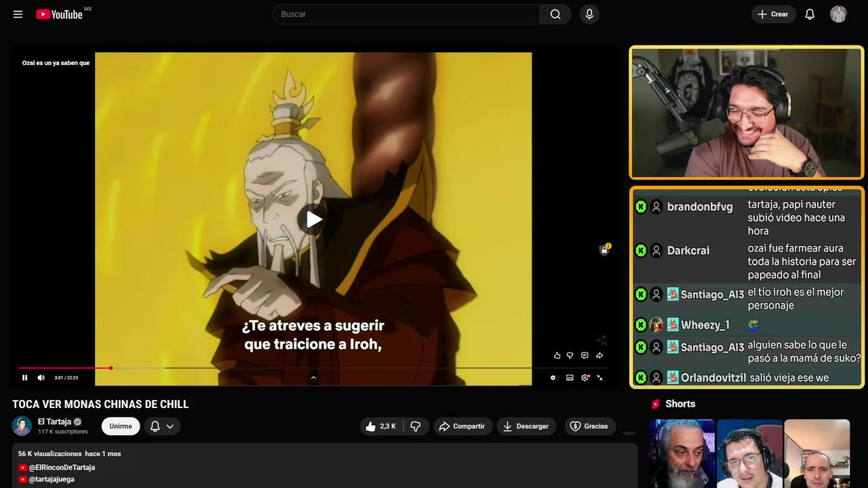This screenshot has width=868, height=488.
Task: Open @tartajajuega channel link
Action: [x=52, y=479]
